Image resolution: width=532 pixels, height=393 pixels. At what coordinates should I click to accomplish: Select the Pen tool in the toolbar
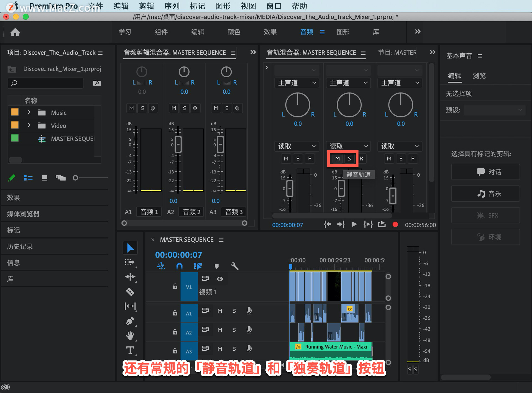point(130,321)
